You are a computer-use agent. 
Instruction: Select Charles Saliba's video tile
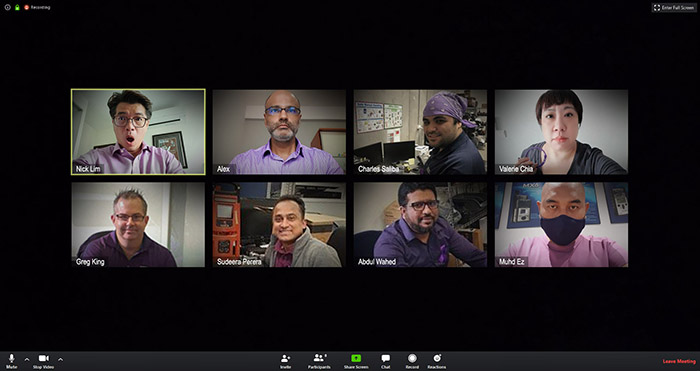click(x=420, y=132)
